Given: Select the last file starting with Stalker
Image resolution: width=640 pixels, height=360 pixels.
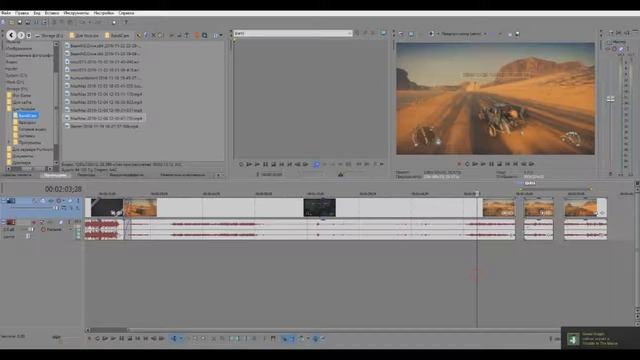Looking at the screenshot, I should pyautogui.click(x=103, y=126).
